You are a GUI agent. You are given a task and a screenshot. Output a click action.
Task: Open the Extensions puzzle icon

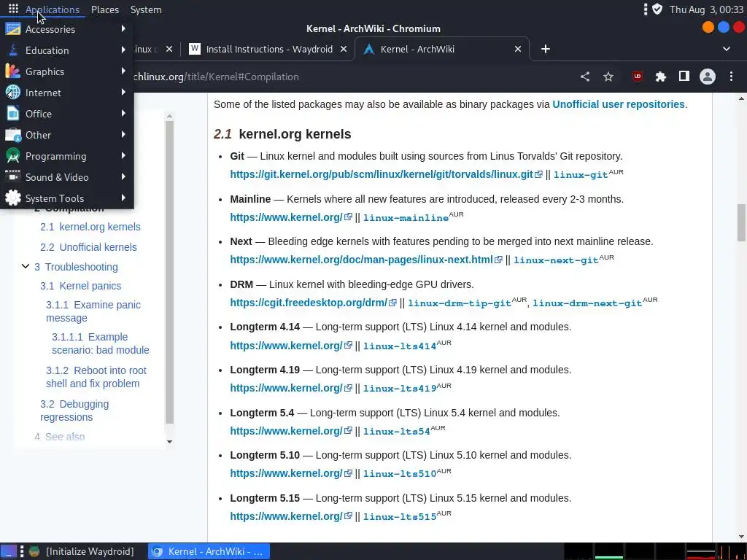point(661,77)
